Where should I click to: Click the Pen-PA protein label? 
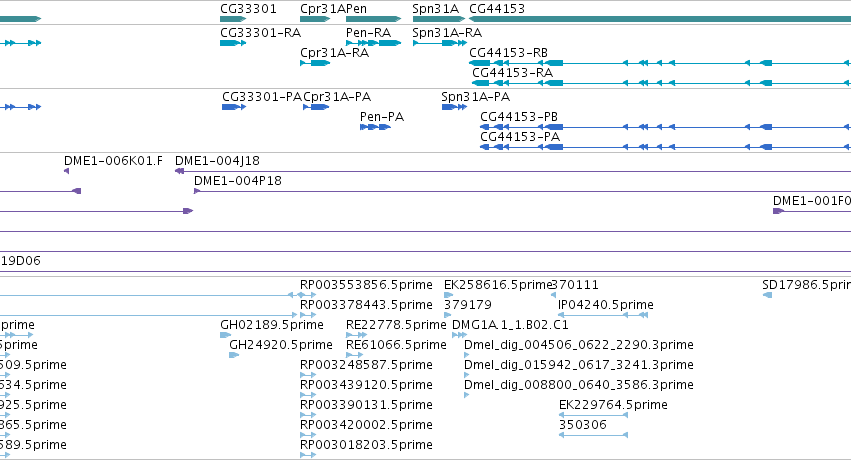(x=382, y=117)
